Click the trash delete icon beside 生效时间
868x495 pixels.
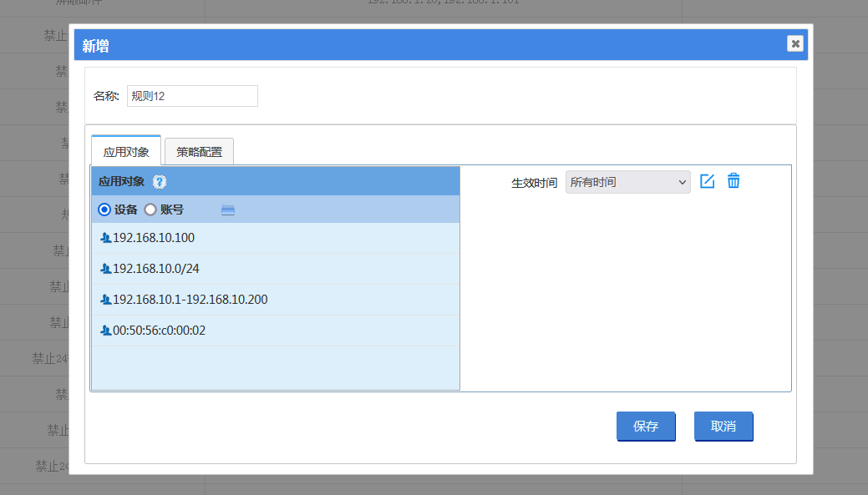[733, 181]
